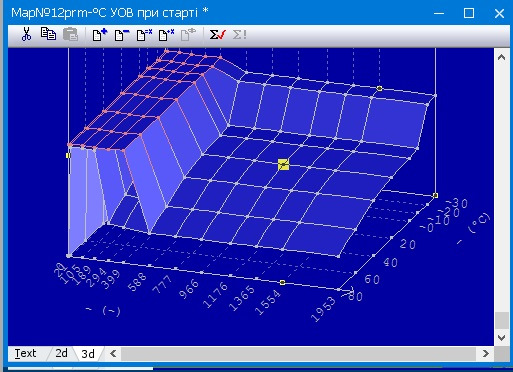This screenshot has height=372, width=513.
Task: Click the yellow marker near 1554 axis
Action: pyautogui.click(x=282, y=283)
